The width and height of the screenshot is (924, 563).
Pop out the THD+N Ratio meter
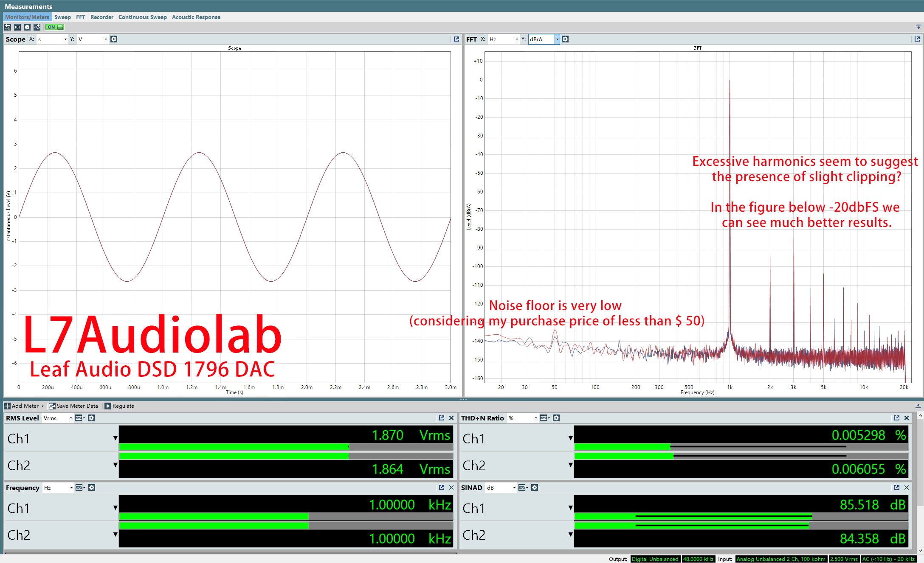coord(897,418)
